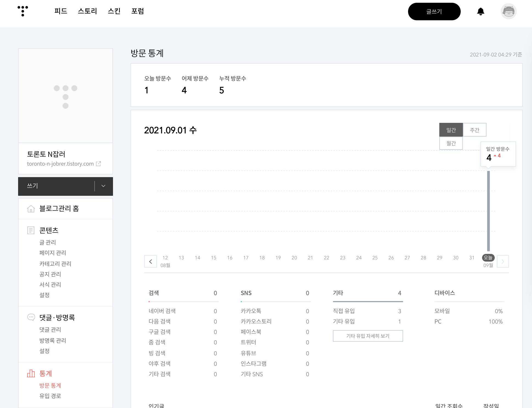Click the 콘텐츠 document icon

point(31,230)
